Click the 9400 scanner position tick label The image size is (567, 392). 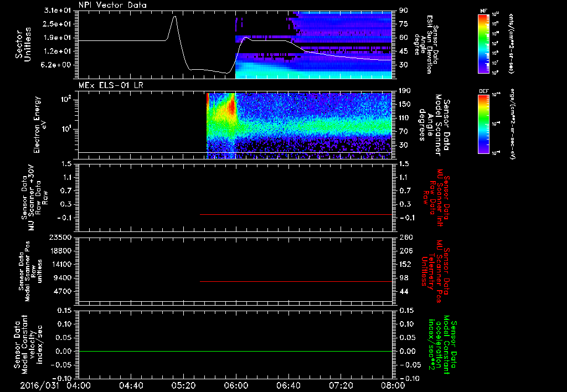[62, 278]
